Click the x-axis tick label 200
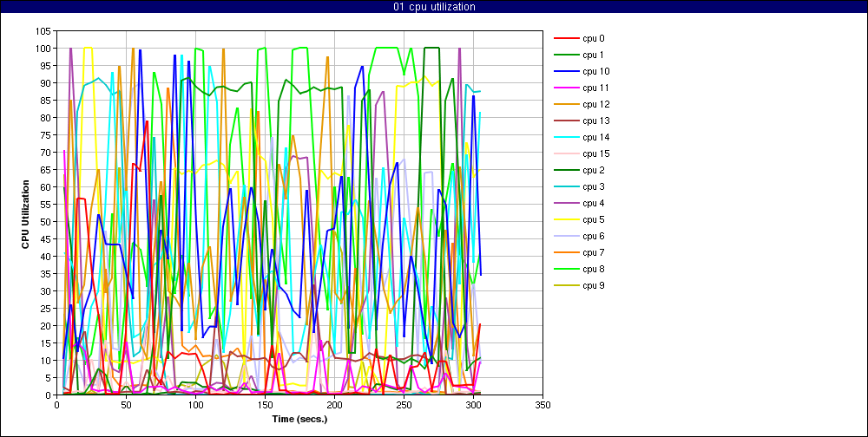 coord(334,405)
